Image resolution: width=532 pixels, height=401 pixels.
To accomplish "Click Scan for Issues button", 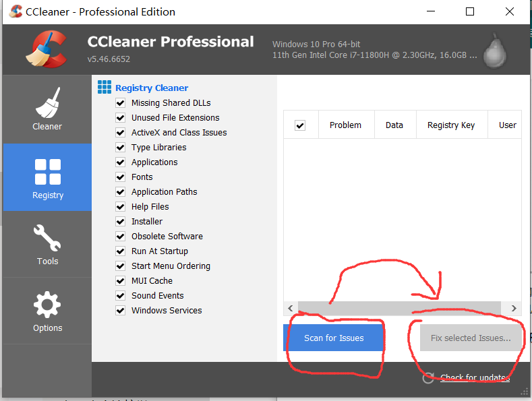I will pos(334,338).
